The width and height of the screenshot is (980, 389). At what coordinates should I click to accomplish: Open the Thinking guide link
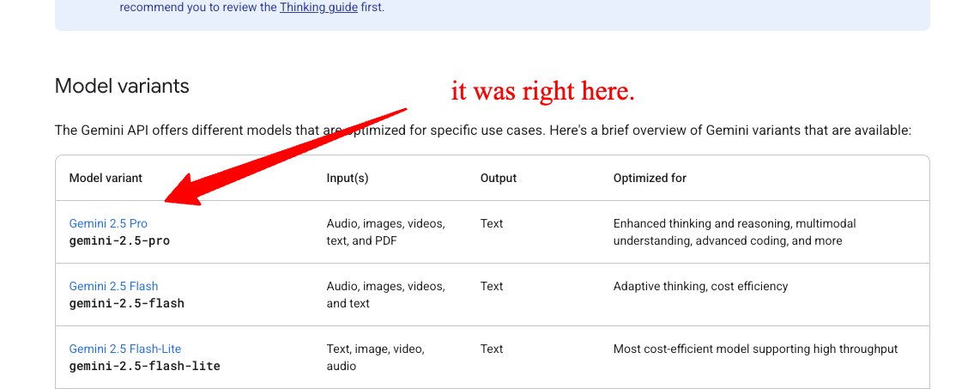[x=318, y=8]
